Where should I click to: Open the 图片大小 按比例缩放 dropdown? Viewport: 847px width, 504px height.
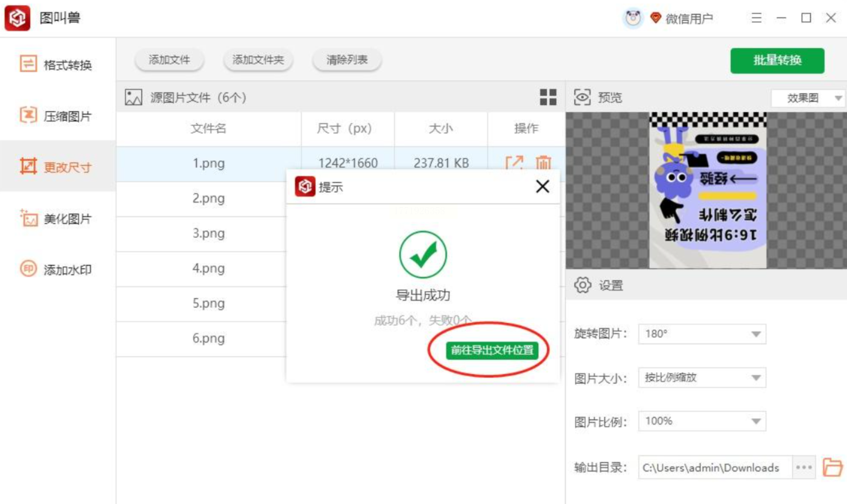702,378
